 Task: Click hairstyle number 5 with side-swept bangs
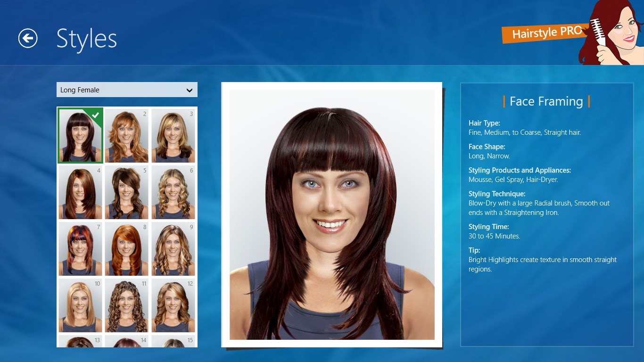point(126,192)
